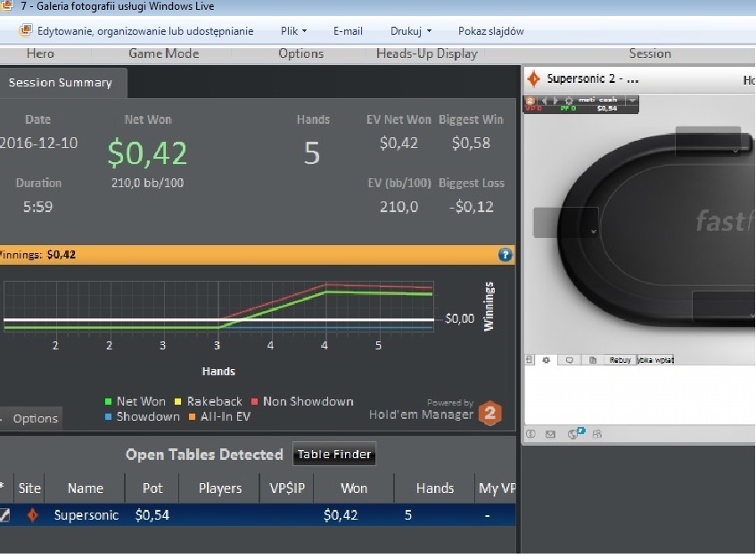Expand the left seat dropdown on poker table

point(593,231)
